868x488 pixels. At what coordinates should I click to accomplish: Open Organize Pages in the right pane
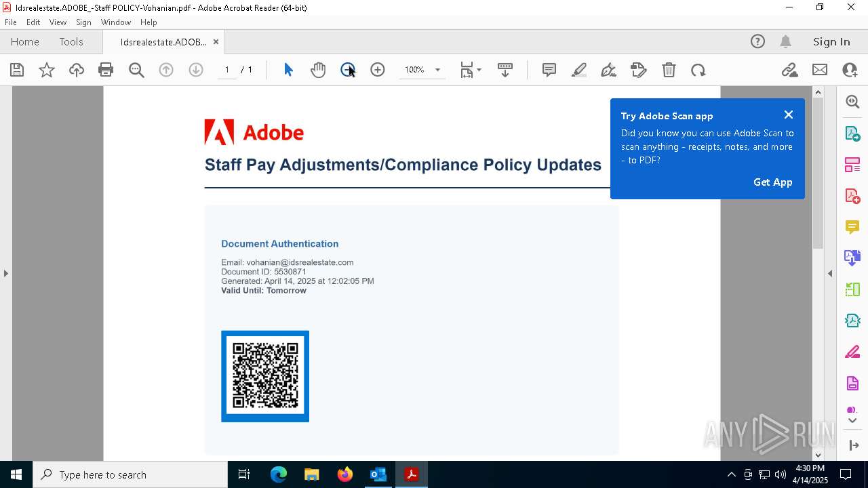click(852, 165)
